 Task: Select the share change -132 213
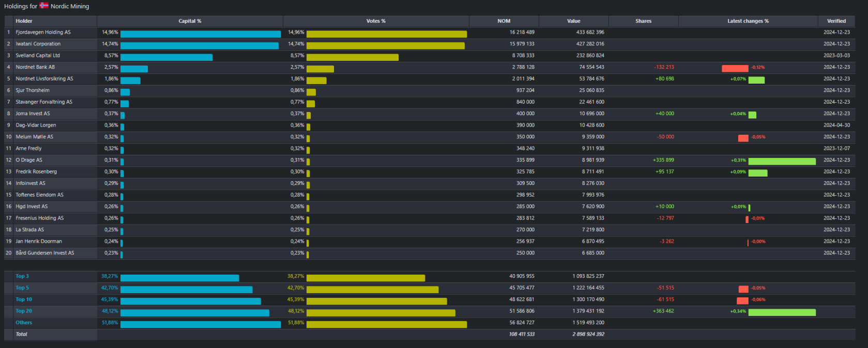[x=664, y=67]
